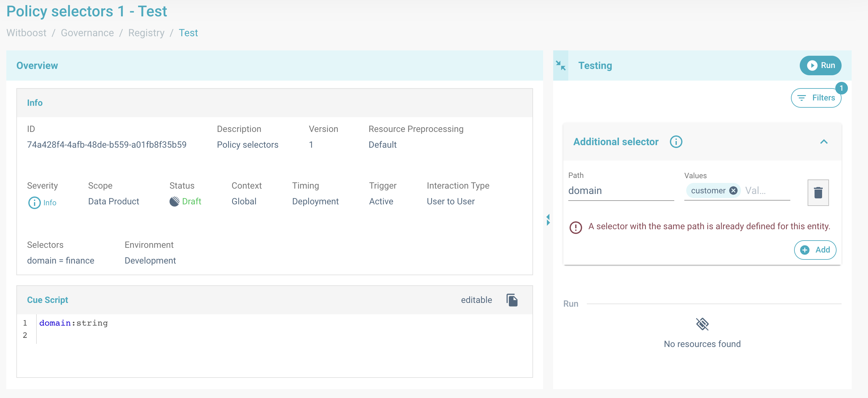The height and width of the screenshot is (398, 868).
Task: Go to Governance breadcrumb
Action: tap(87, 33)
